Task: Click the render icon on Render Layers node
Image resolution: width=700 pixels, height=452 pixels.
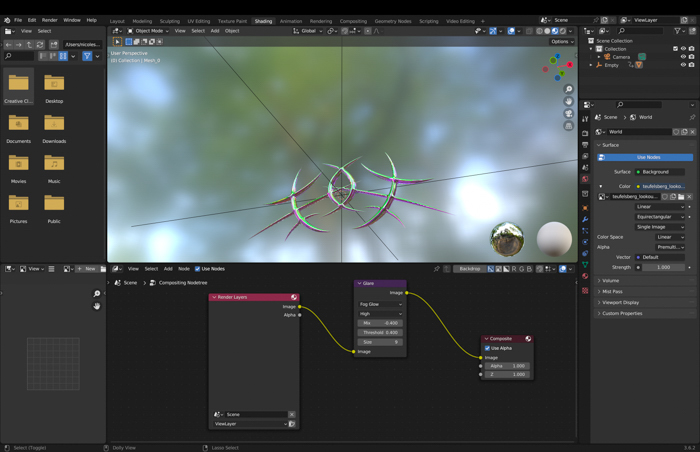Action: (x=294, y=297)
